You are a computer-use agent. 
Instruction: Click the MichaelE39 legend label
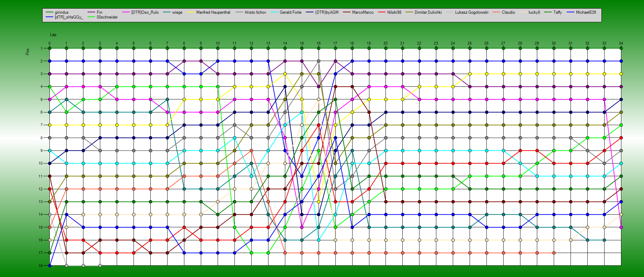coord(586,12)
